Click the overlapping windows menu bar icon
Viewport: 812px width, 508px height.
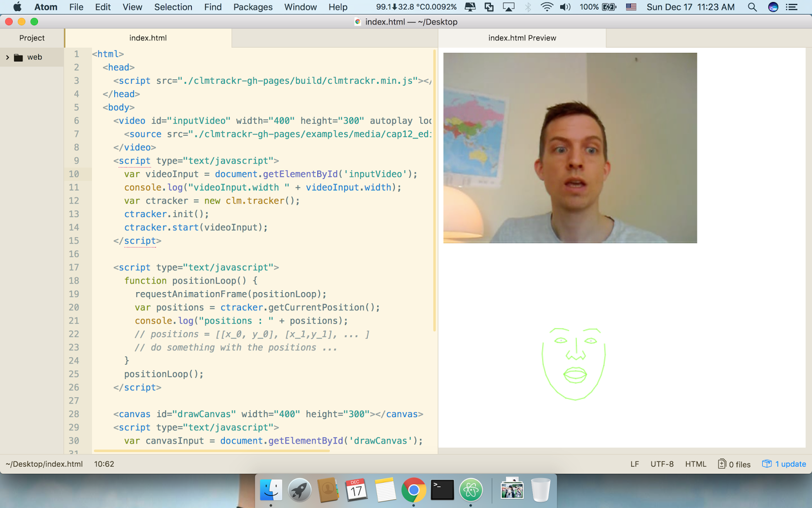[x=489, y=7]
